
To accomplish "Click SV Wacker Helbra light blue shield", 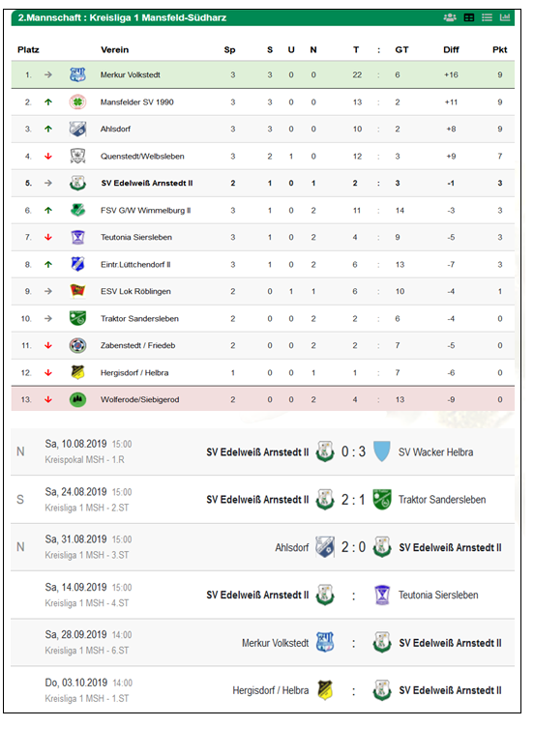I will pyautogui.click(x=382, y=451).
